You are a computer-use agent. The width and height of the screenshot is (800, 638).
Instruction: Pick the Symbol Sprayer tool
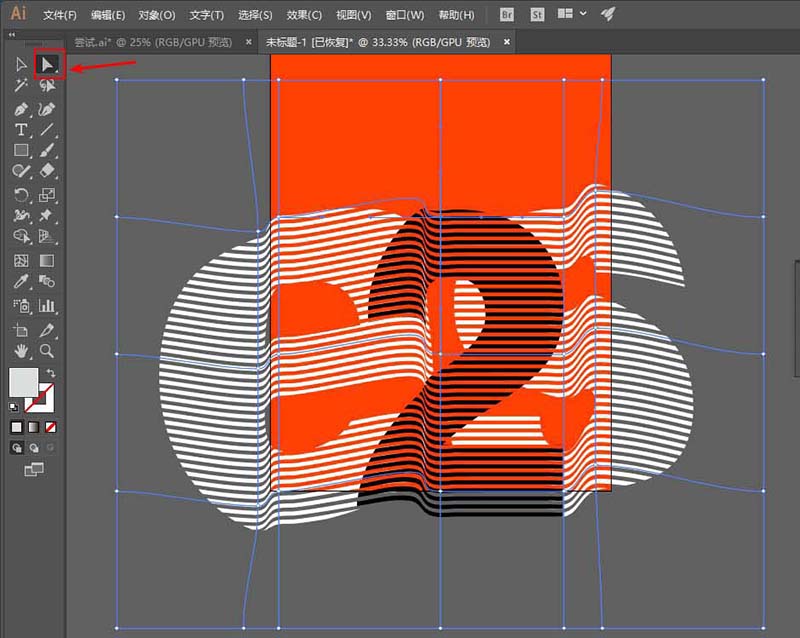21,306
